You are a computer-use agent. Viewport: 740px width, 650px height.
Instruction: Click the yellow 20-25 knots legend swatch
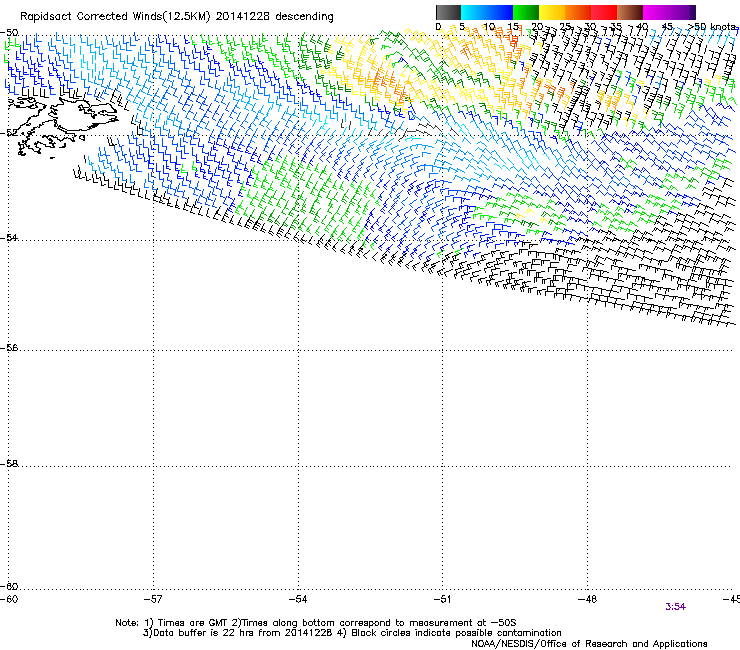coord(552,12)
